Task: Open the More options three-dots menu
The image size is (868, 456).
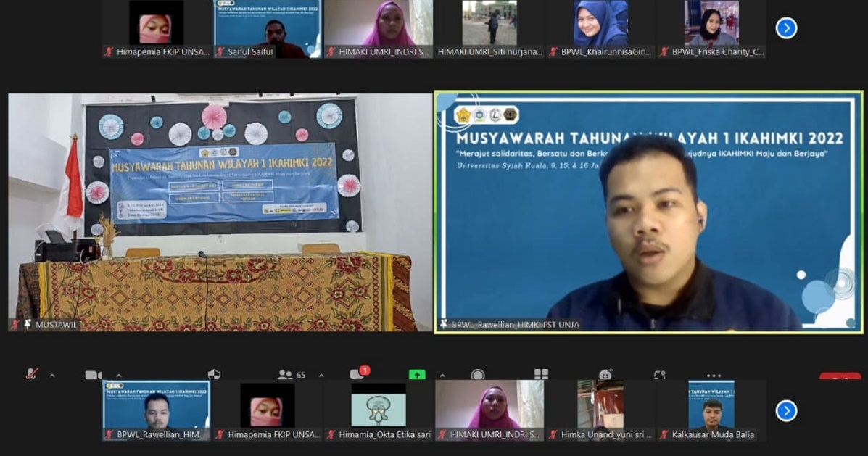Action: 714,376
